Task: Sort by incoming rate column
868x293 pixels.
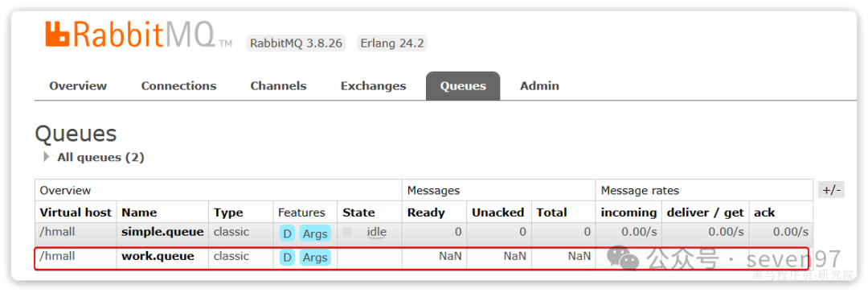Action: (x=628, y=213)
